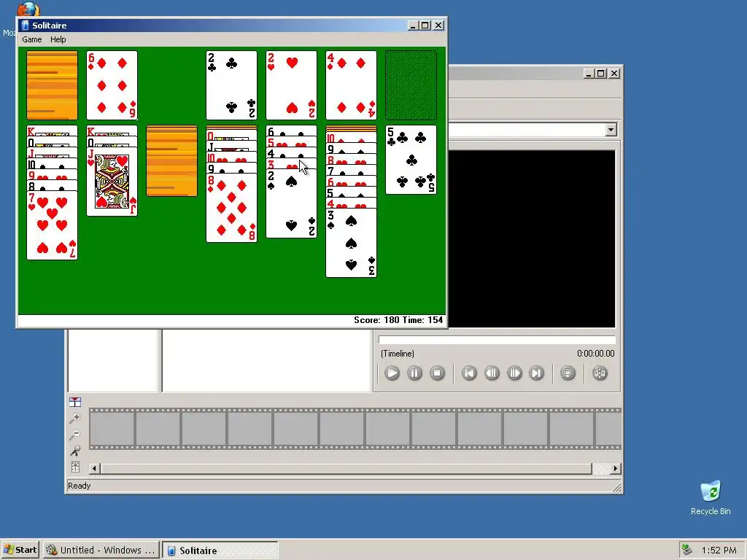The image size is (747, 560).
Task: Click the Set Audio Levels icon
Action: pyautogui.click(x=75, y=467)
